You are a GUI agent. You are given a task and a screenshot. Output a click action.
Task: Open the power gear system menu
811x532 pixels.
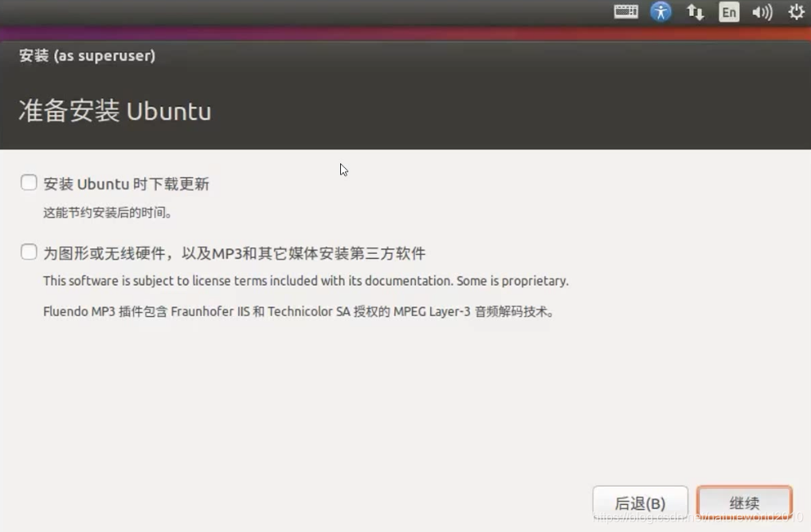point(797,11)
